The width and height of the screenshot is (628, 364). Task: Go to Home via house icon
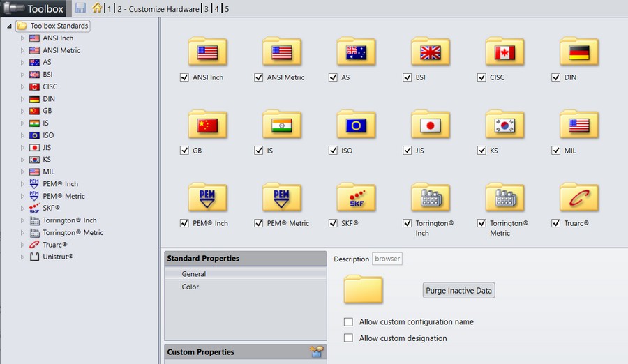pos(97,8)
